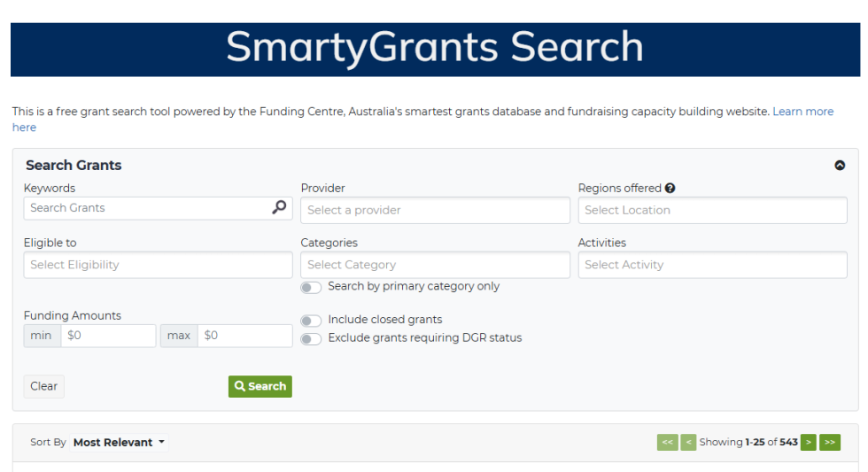Screen dimensions: 868x472
Task: Jump to the last results page
Action: click(830, 442)
